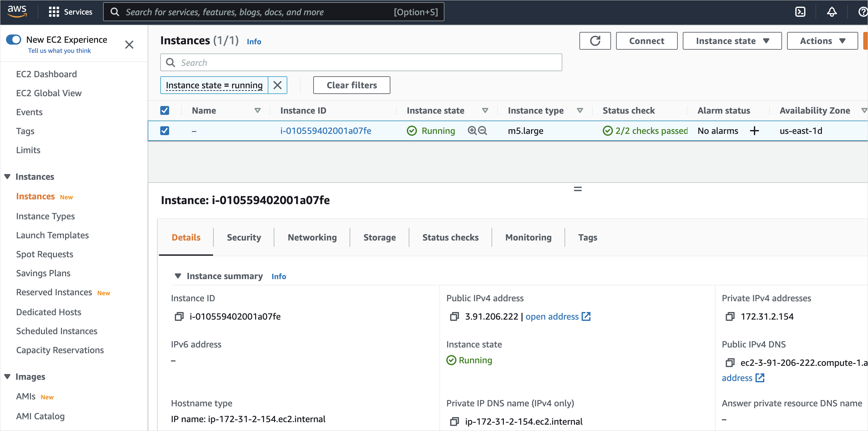
Task: Open Spot Requests
Action: [45, 254]
